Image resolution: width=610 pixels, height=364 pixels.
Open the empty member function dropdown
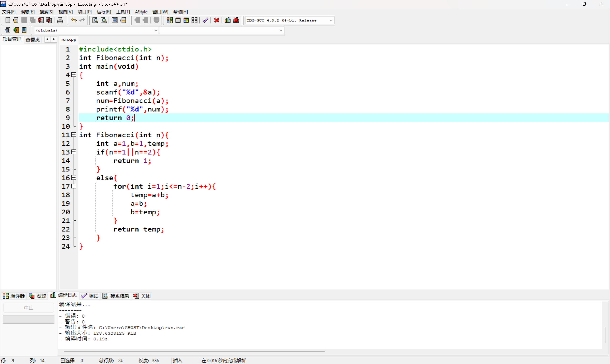[x=280, y=30]
